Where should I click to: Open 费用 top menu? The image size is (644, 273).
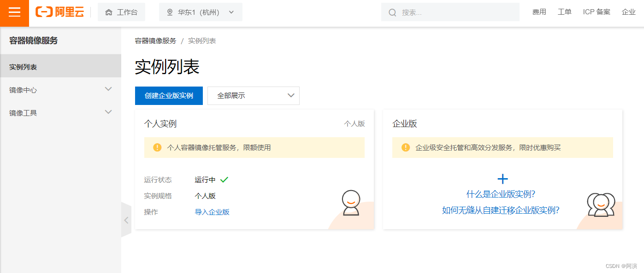pos(539,12)
